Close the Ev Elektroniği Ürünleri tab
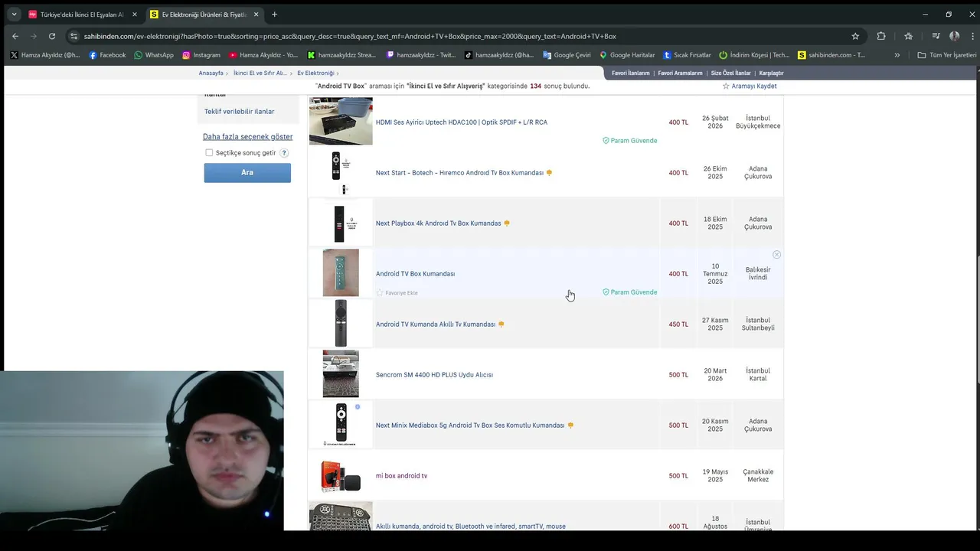This screenshot has width=980, height=551. pyautogui.click(x=256, y=15)
